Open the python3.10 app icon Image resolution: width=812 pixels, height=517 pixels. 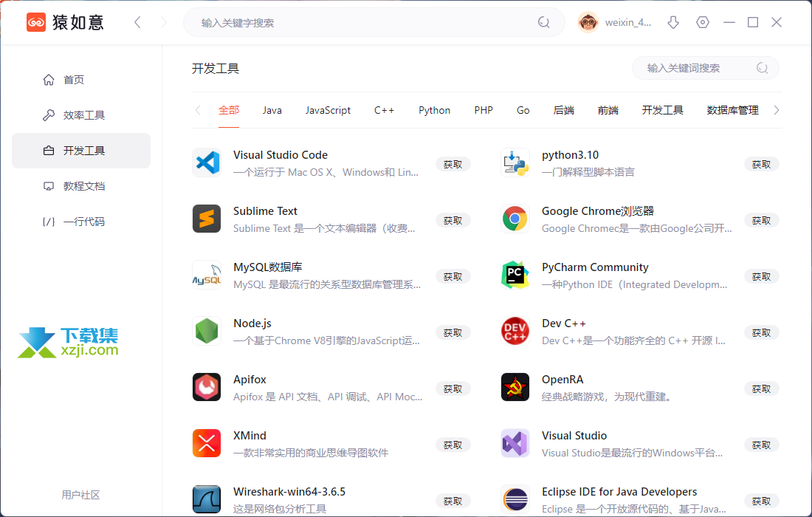[x=515, y=162]
